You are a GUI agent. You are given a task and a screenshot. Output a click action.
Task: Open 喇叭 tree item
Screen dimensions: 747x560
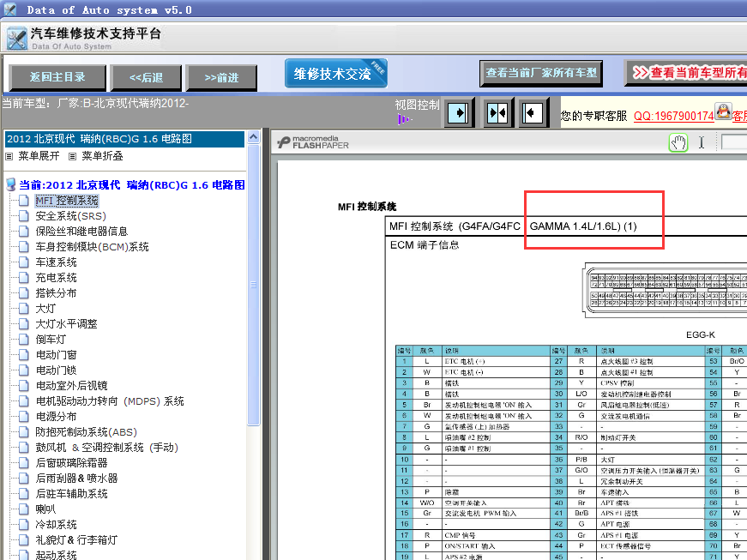pyautogui.click(x=45, y=509)
